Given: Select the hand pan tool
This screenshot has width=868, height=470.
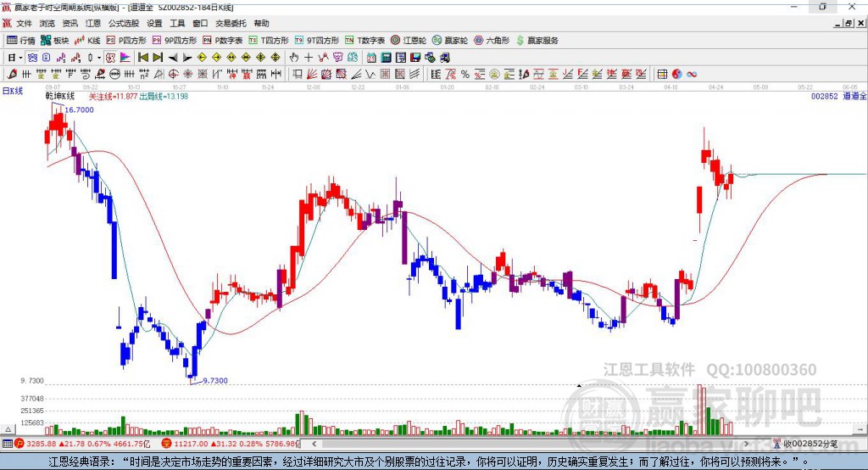Looking at the screenshot, I should tap(294, 58).
